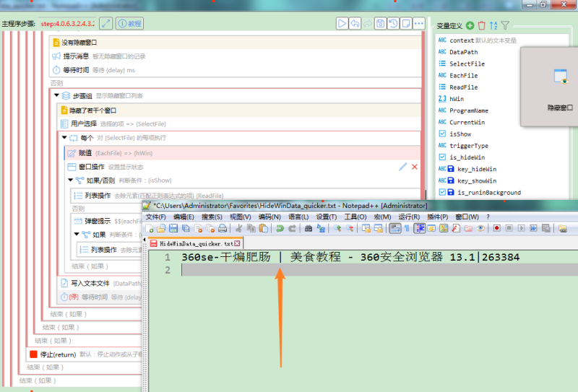This screenshot has width=578, height=392.
Task: Collapse the 步骤组 step group
Action: point(56,95)
